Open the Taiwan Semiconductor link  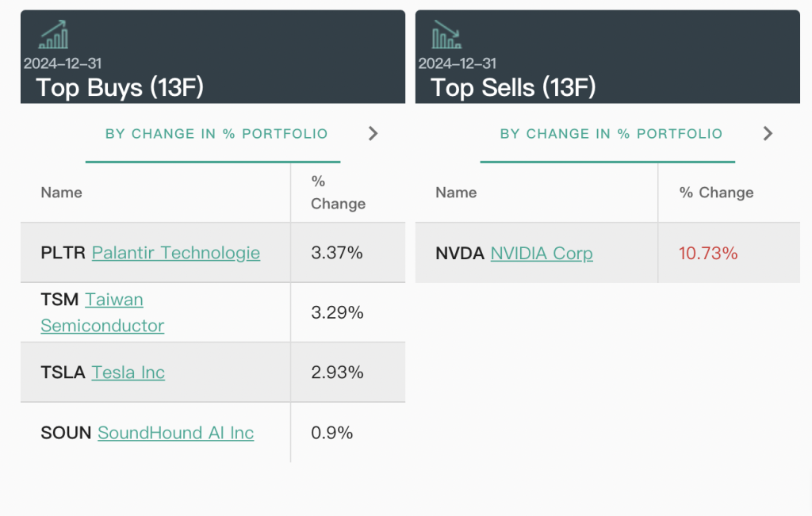coord(103,312)
